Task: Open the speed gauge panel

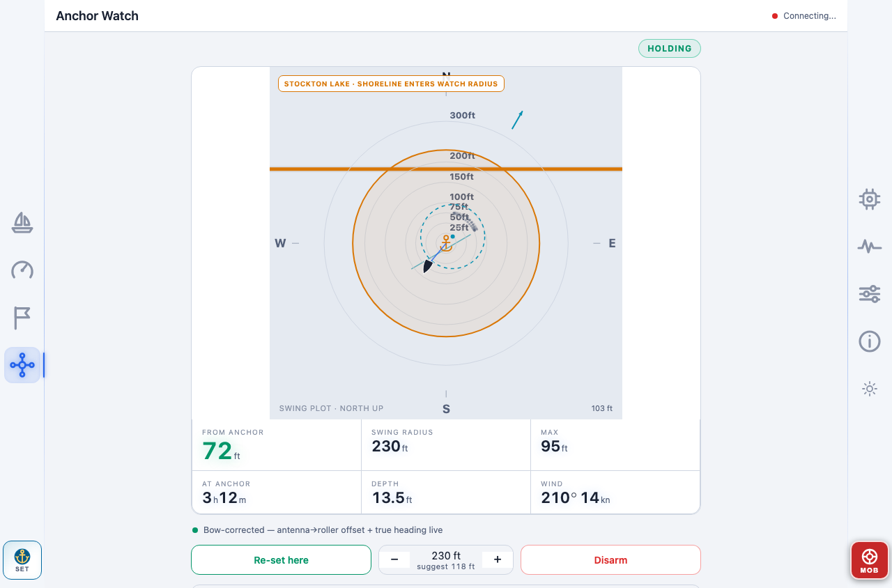Action: tap(22, 270)
